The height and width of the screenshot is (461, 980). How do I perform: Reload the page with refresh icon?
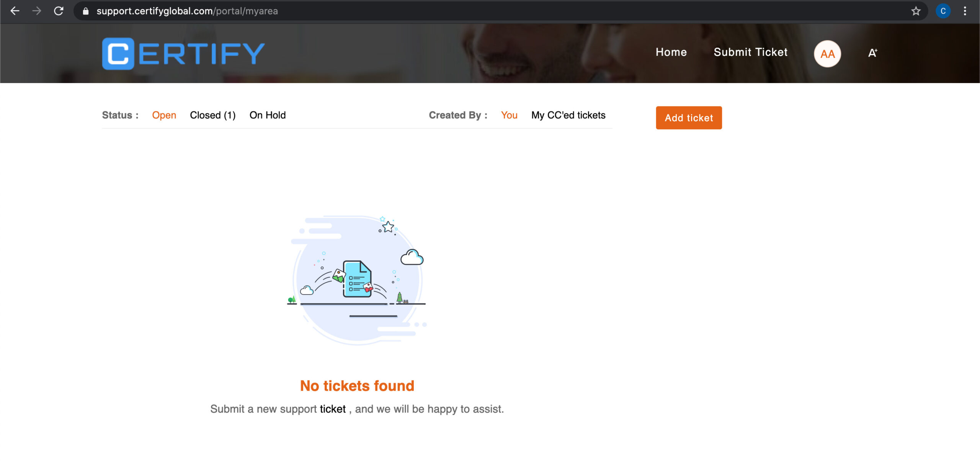[x=59, y=11]
